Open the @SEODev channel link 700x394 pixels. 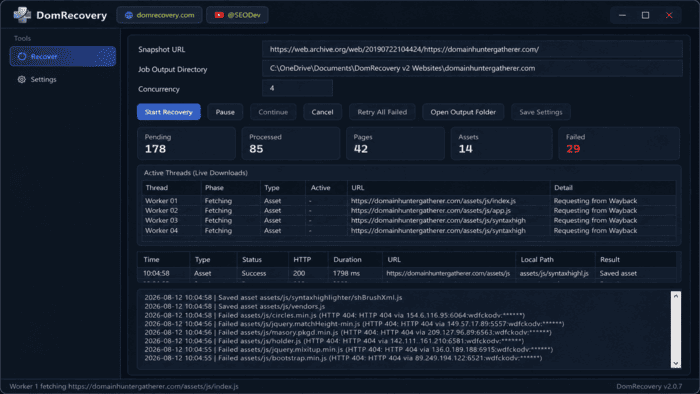(237, 15)
